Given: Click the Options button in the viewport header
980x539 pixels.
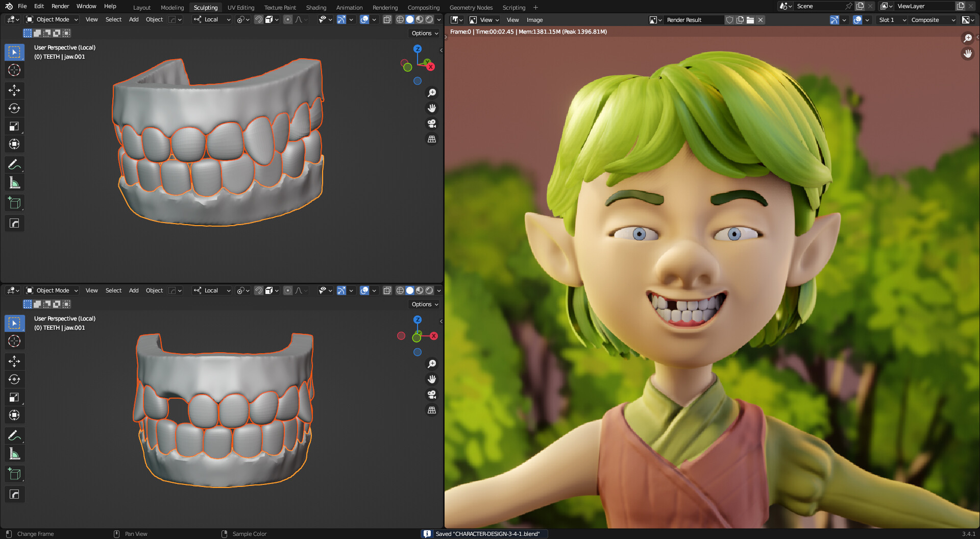Looking at the screenshot, I should point(423,33).
